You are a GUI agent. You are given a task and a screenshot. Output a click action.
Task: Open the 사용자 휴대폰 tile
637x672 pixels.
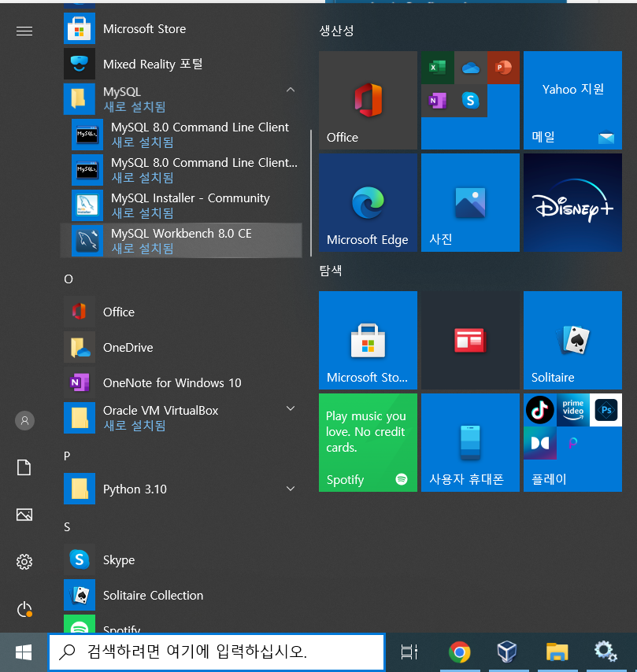pos(471,443)
